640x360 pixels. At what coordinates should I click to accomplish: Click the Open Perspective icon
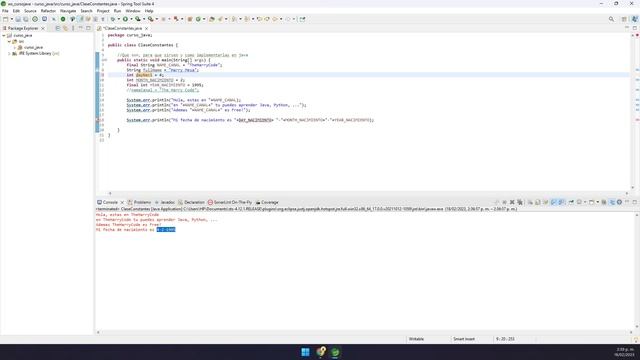pos(624,19)
